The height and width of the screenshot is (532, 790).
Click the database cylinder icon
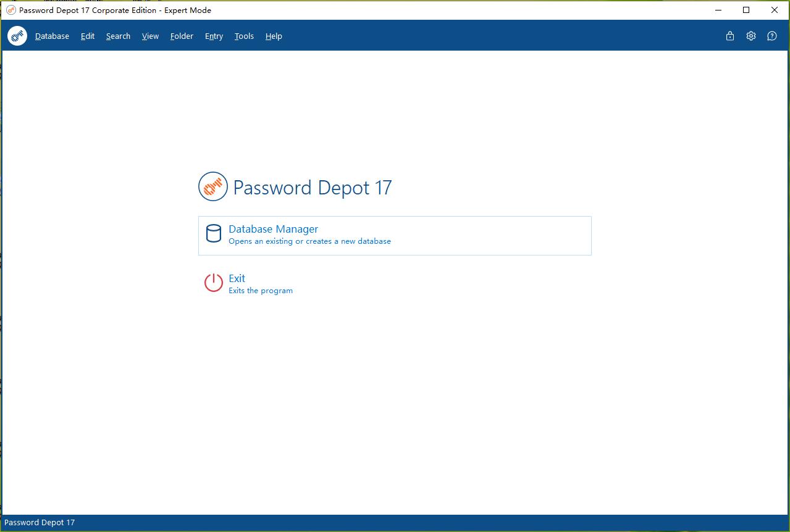pyautogui.click(x=213, y=233)
